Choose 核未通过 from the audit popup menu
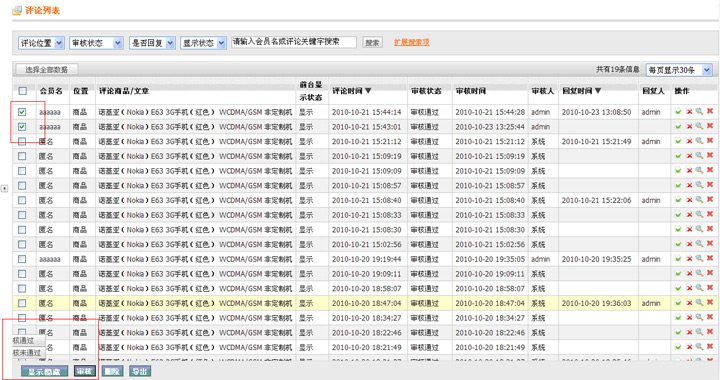The width and height of the screenshot is (720, 380). click(x=28, y=352)
